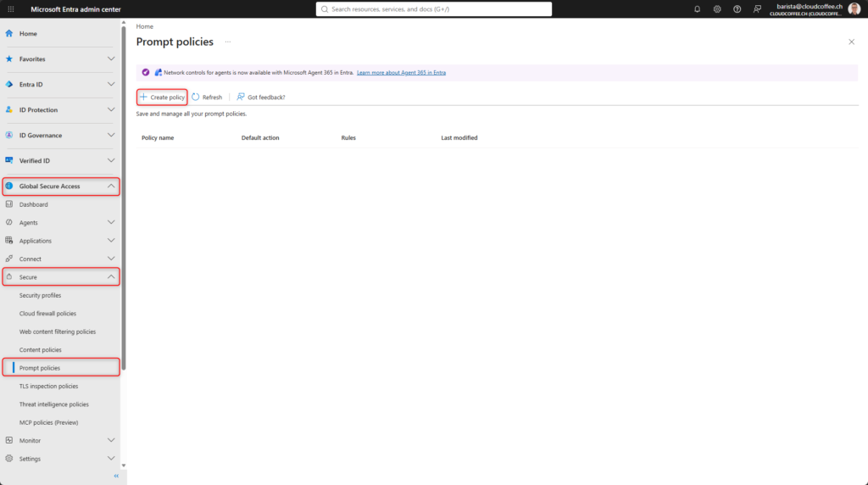Sort by Rules column header
This screenshot has width=868, height=485.
click(x=348, y=138)
